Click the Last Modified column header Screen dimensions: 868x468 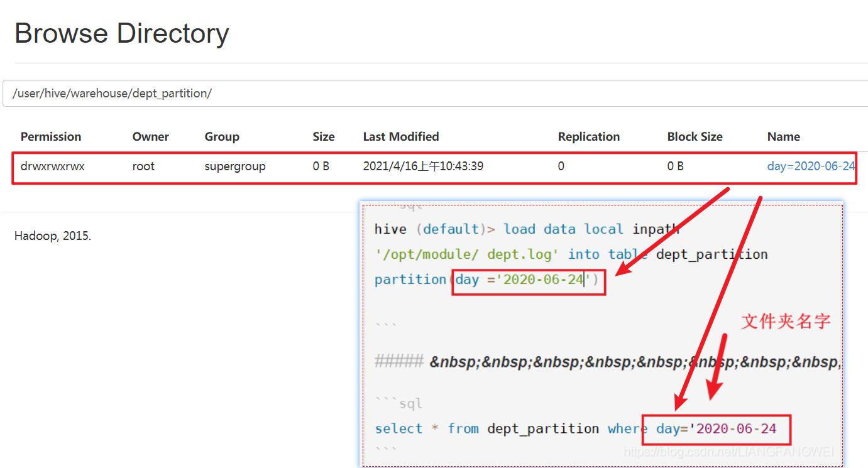coord(401,137)
